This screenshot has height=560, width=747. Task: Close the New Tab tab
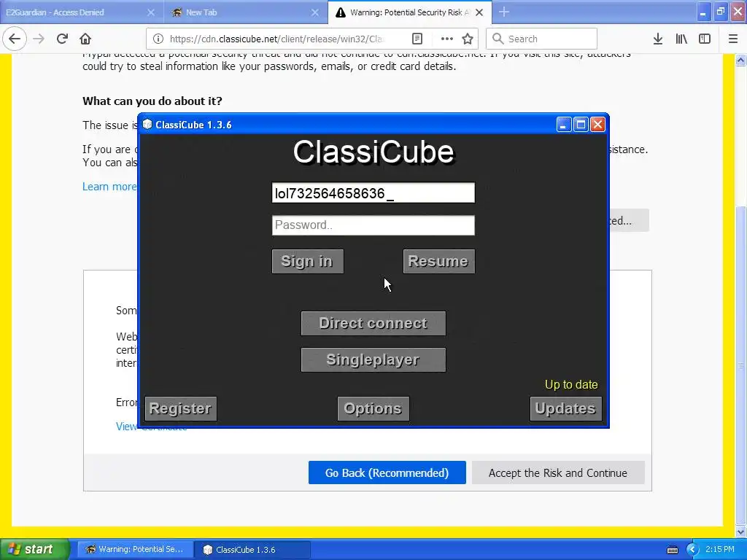(x=315, y=12)
